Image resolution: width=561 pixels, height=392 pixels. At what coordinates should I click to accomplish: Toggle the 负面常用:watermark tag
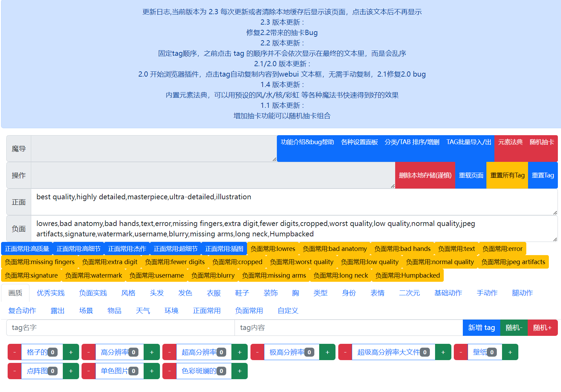(93, 275)
